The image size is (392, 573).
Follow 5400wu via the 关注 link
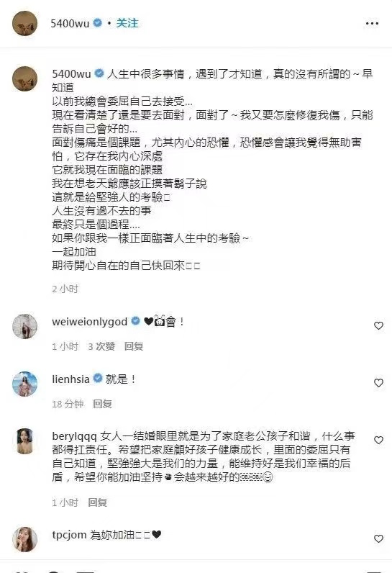[x=127, y=23]
